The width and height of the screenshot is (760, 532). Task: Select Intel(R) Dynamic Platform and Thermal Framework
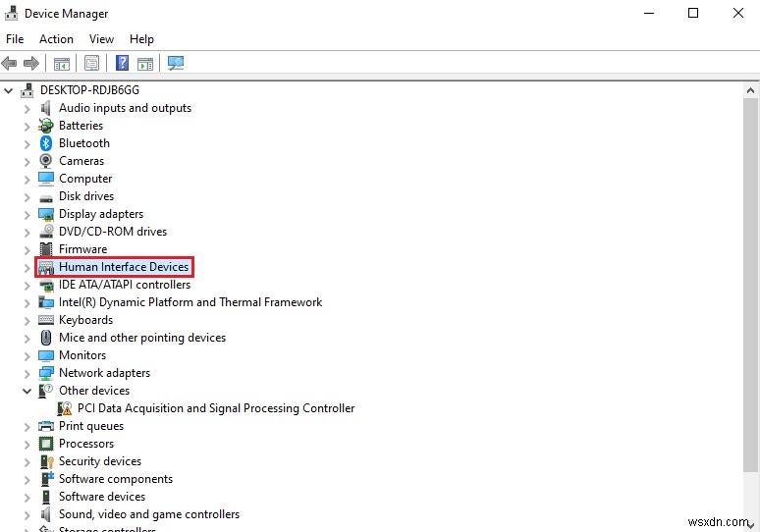[x=190, y=302]
